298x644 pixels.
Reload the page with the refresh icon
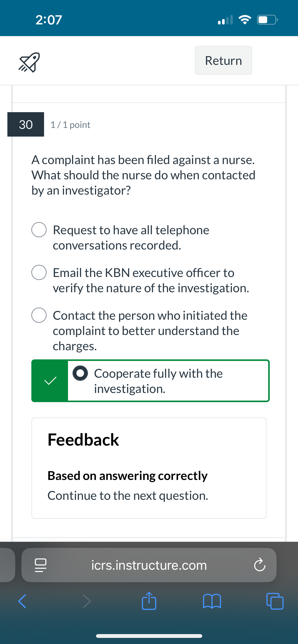[x=260, y=565]
